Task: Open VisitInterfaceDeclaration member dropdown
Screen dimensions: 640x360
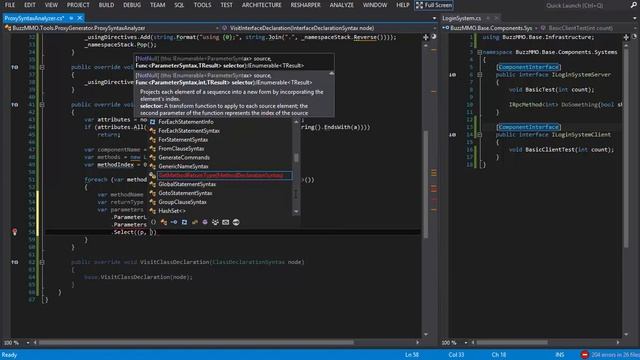Action: pos(329,28)
